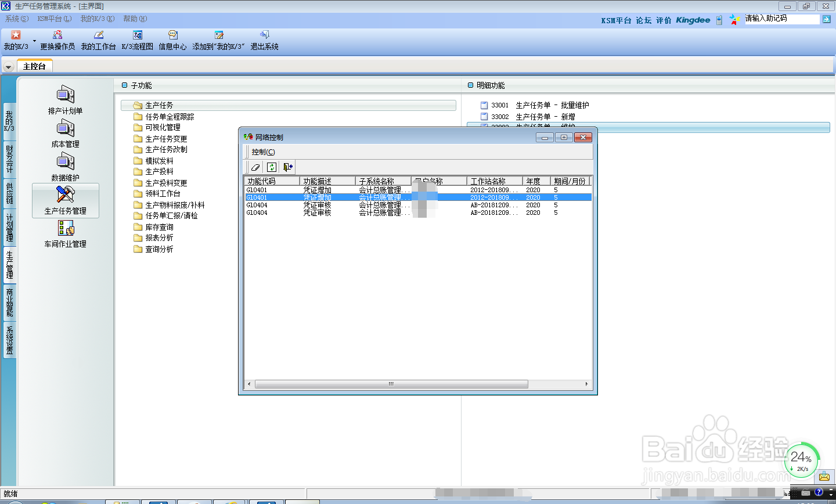The height and width of the screenshot is (504, 836).
Task: Open the 我的K/3(K) menu
Action: [98, 19]
